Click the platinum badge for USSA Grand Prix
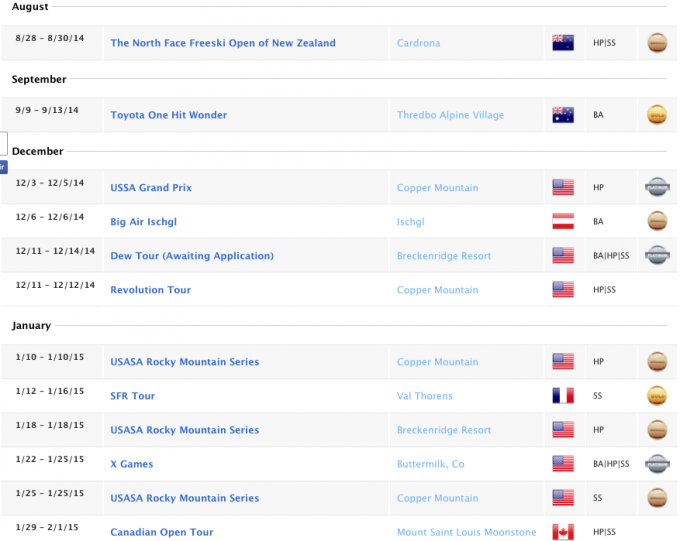This screenshot has width=680, height=541. [657, 187]
